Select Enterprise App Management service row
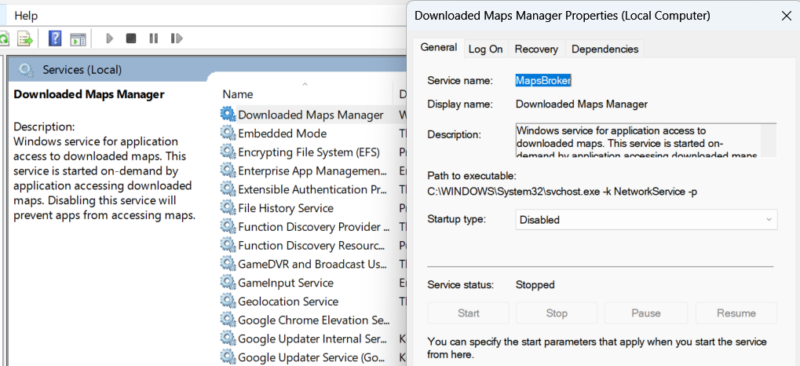The height and width of the screenshot is (366, 800). click(x=313, y=170)
